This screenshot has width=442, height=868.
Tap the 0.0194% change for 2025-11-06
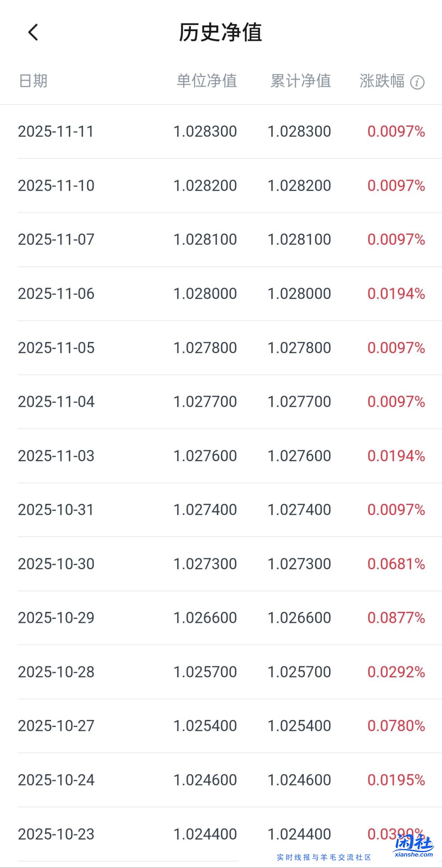tap(396, 294)
